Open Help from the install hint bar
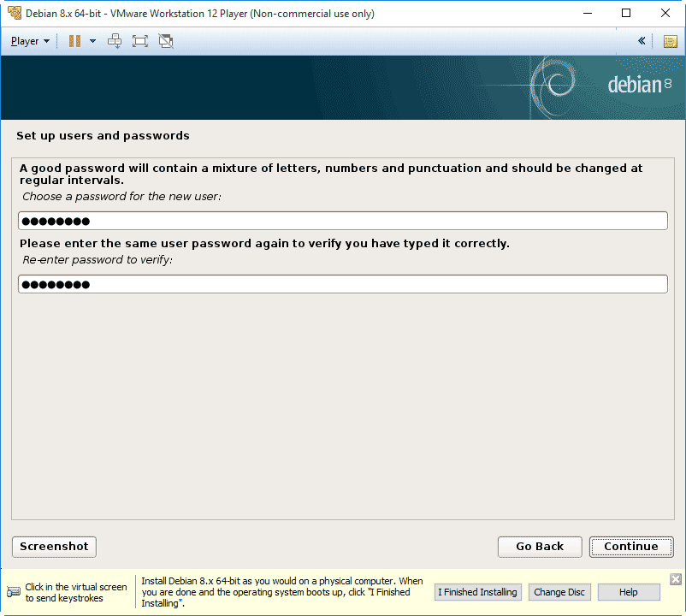The image size is (686, 616). [629, 592]
